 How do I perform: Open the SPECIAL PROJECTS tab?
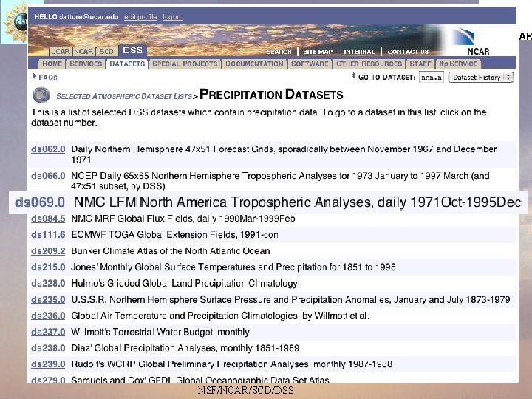coord(185,64)
